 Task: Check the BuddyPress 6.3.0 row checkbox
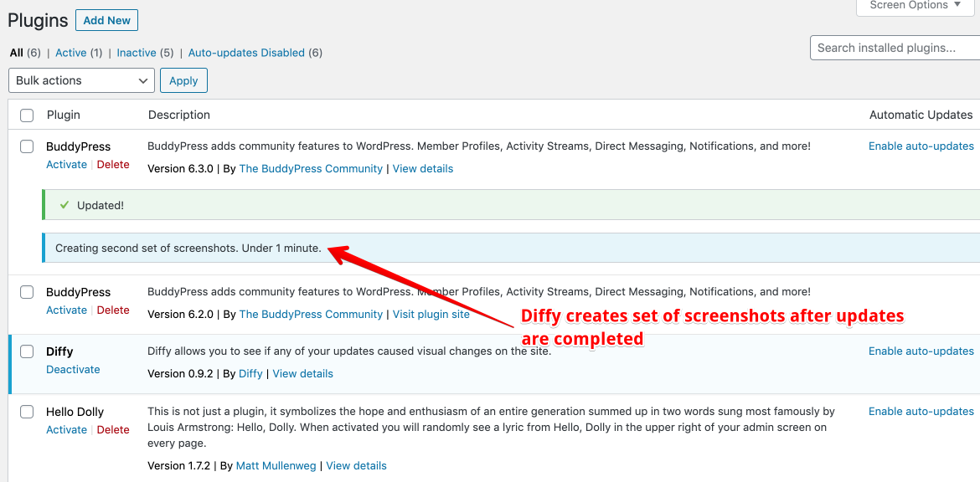[x=27, y=146]
